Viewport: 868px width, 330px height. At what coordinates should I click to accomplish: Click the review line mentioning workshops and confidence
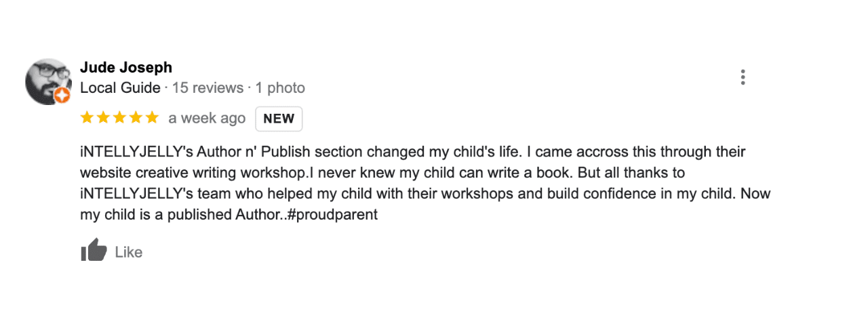425,194
